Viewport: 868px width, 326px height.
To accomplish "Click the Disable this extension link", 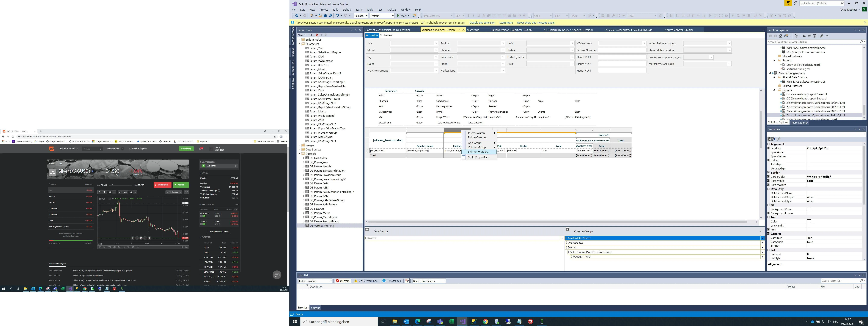I will (x=482, y=23).
